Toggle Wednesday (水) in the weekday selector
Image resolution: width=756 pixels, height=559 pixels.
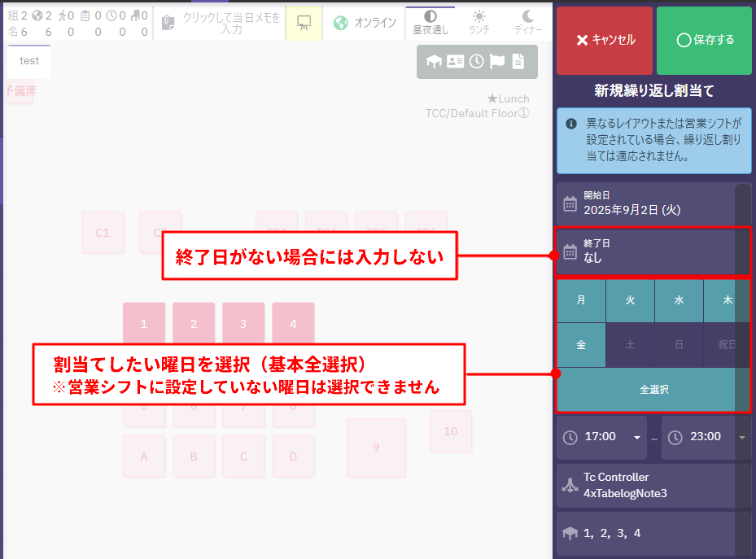[679, 300]
